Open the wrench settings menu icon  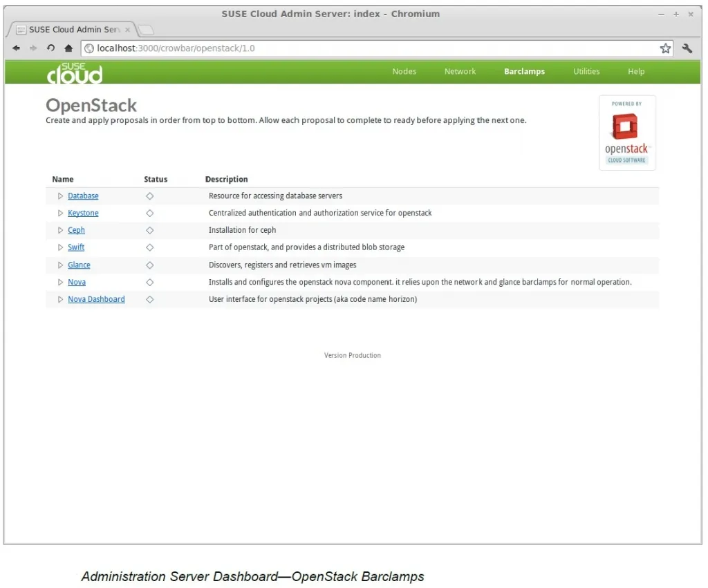tap(687, 48)
